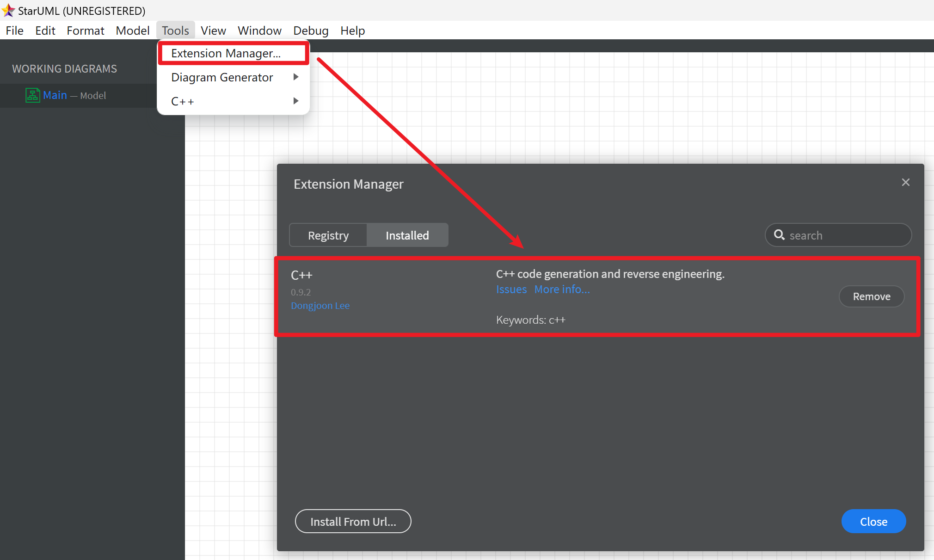This screenshot has width=934, height=560.
Task: Click Issues link for C++ extension
Action: point(510,289)
